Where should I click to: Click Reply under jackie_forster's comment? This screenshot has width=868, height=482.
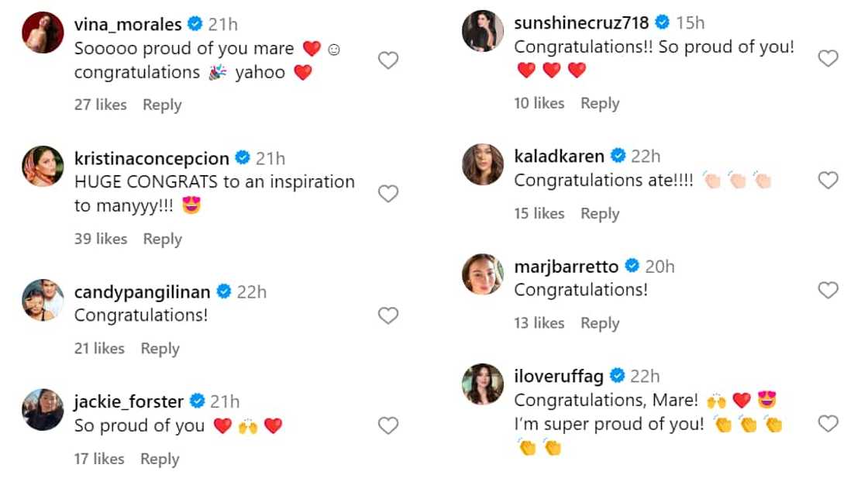click(x=160, y=459)
